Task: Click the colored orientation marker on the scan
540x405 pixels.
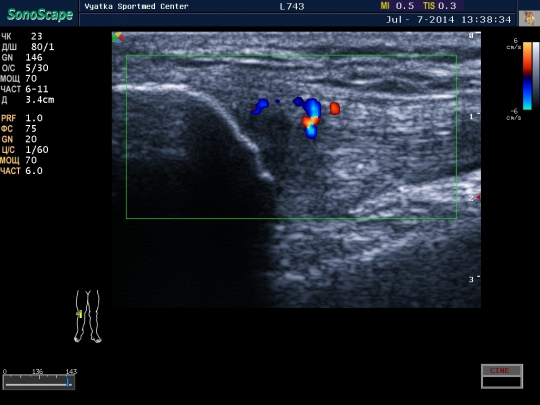Action: click(118, 38)
